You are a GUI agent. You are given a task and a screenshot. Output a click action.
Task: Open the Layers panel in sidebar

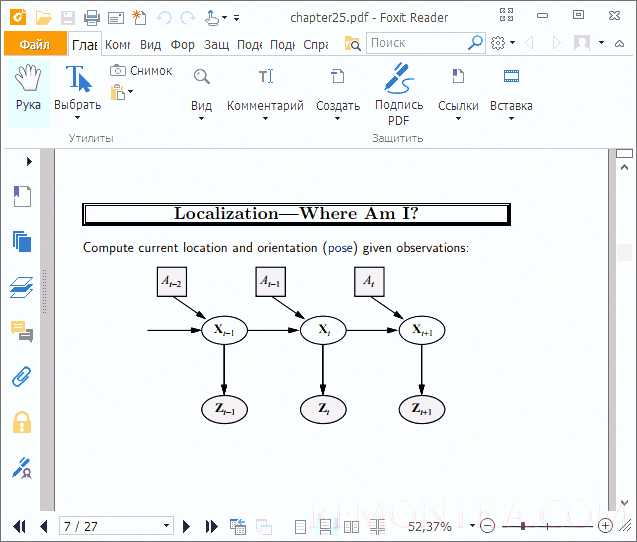tap(22, 287)
